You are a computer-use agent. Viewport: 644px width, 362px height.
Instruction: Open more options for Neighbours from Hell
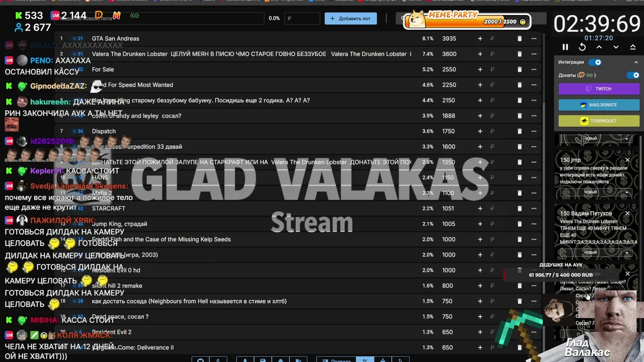pyautogui.click(x=534, y=301)
